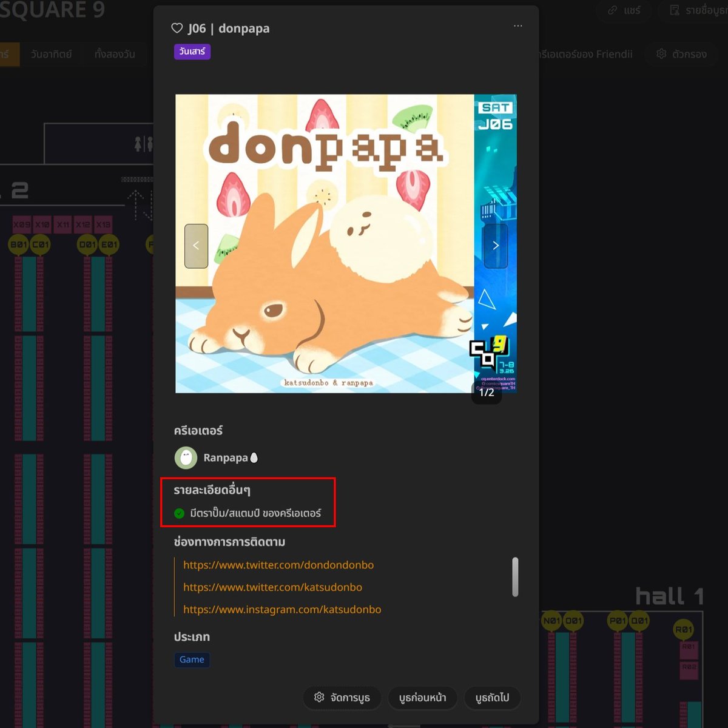Click the จัดการบูธ manage booth button
Image resolution: width=728 pixels, height=728 pixels.
click(x=342, y=698)
